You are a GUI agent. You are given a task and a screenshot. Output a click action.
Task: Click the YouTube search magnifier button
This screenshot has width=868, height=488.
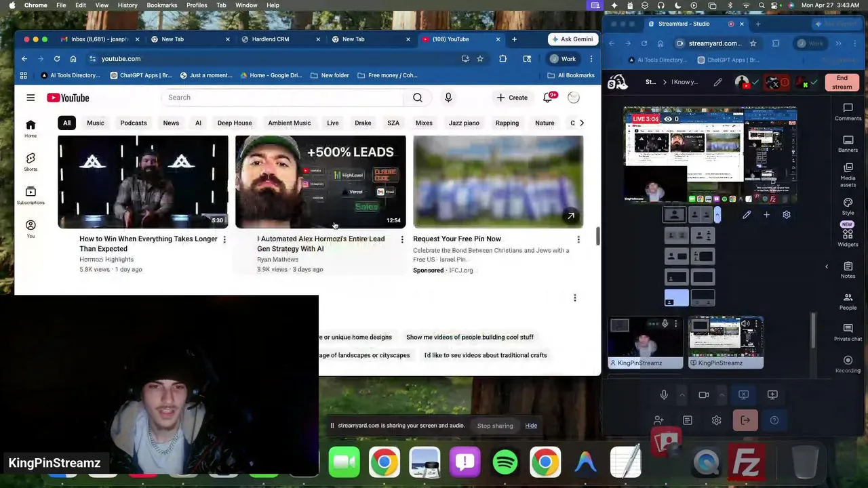click(418, 98)
